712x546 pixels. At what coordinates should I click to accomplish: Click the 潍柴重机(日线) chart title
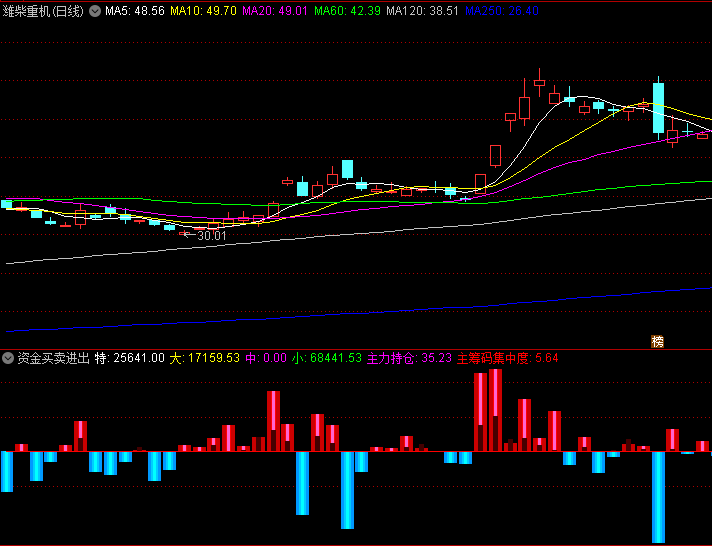click(x=43, y=11)
